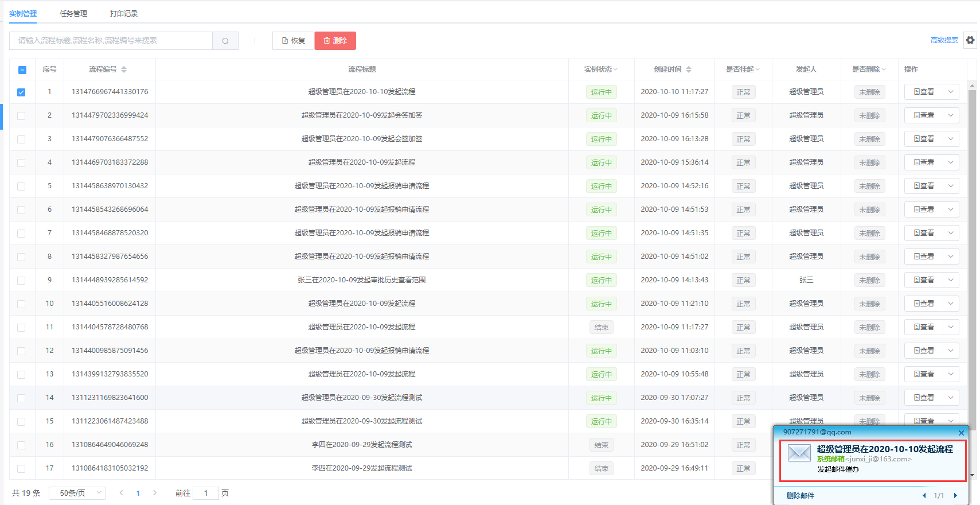Click the process search input field

coord(111,41)
